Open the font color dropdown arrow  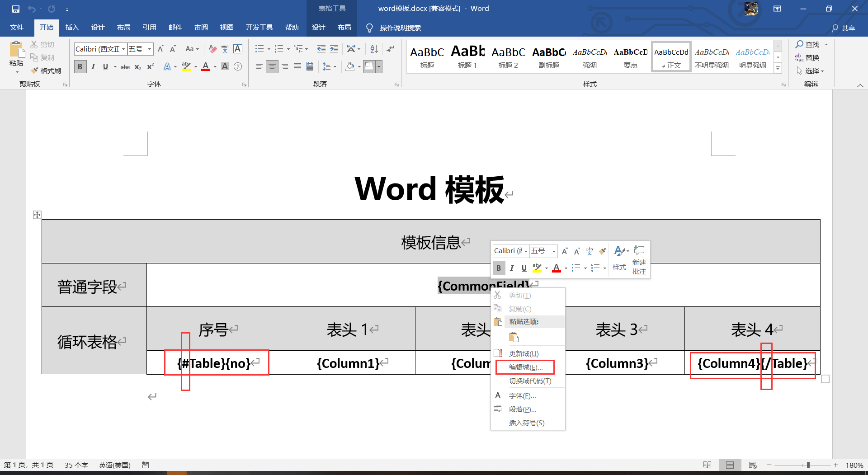tap(215, 66)
